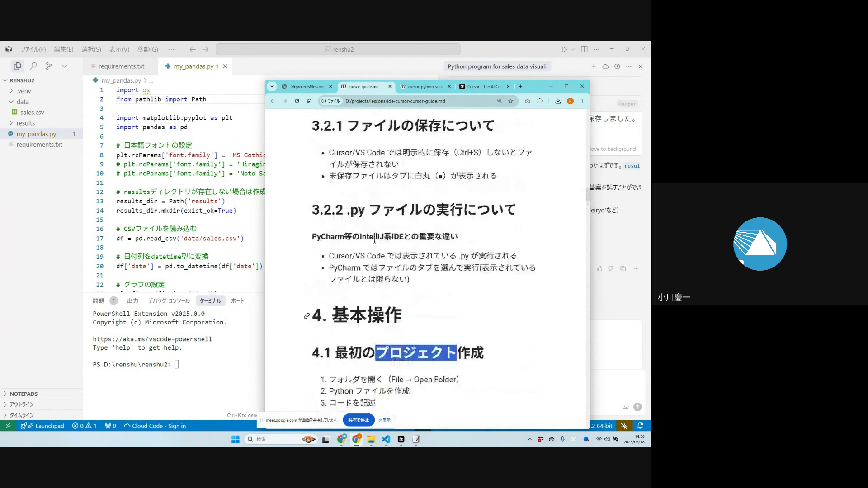This screenshot has height=488, width=868.
Task: Click the split editor layout icon
Action: (584, 49)
